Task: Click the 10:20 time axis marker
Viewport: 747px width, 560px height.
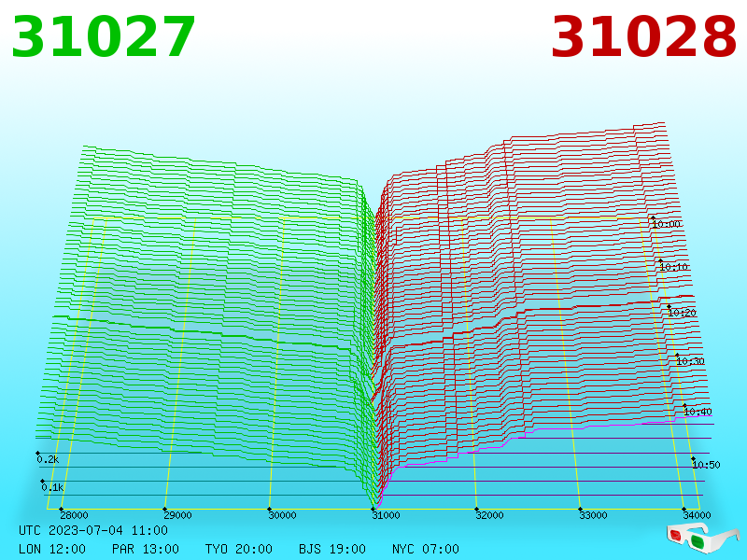Action: 683,313
